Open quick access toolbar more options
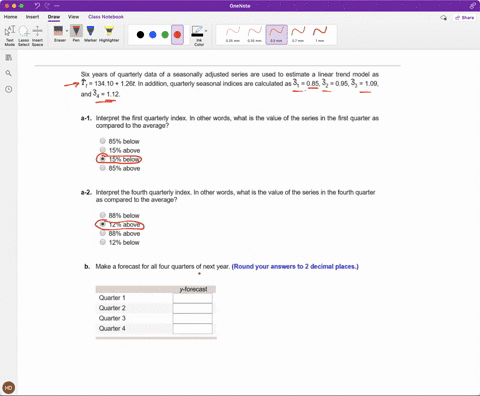The image size is (480, 396). point(57,6)
